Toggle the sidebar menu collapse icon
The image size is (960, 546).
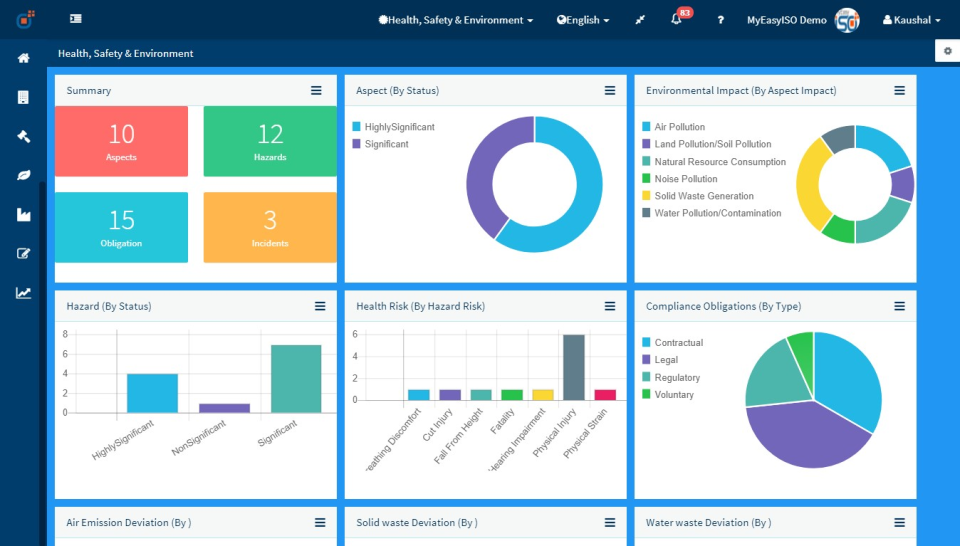(x=76, y=19)
